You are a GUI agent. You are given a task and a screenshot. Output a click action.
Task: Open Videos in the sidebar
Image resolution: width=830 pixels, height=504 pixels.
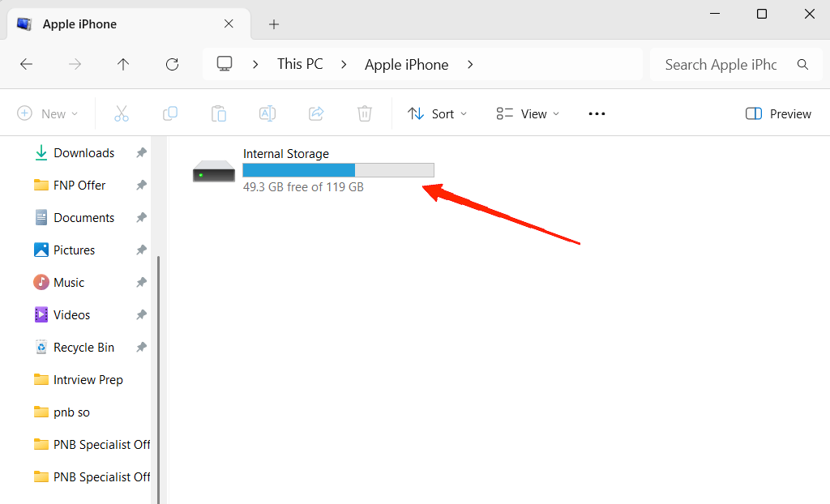point(71,315)
